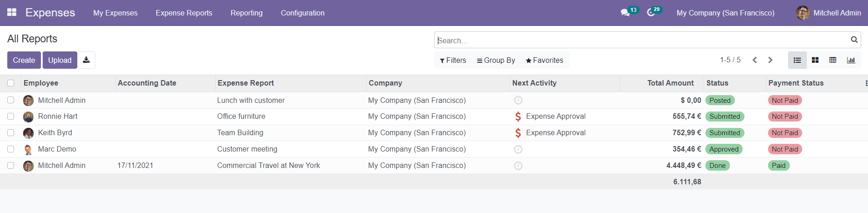Click the Create button
Viewport: 868px width, 213px height.
coord(24,60)
